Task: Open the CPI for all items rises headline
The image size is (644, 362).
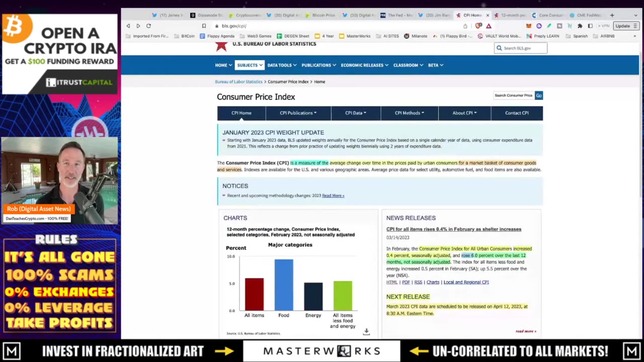Action: (x=454, y=229)
